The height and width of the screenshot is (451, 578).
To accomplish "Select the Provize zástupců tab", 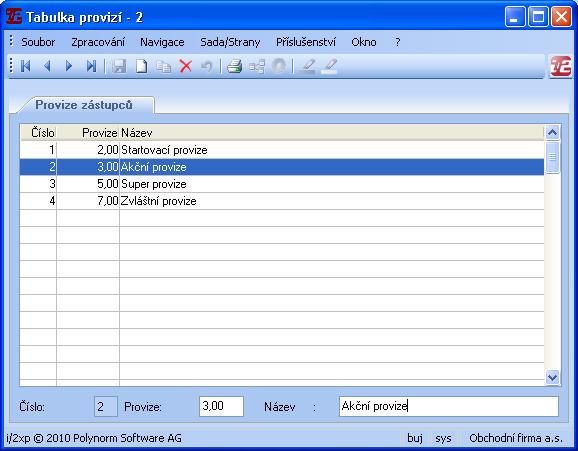I will tap(84, 105).
